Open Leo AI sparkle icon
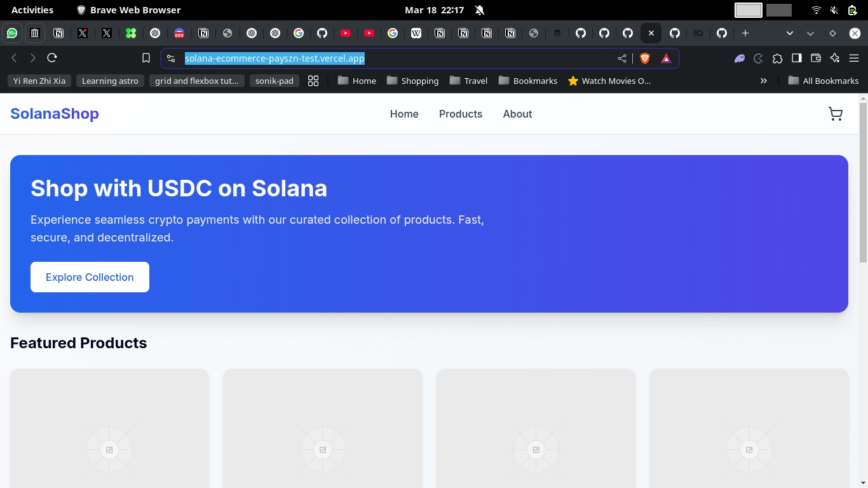868x488 pixels. coord(835,58)
